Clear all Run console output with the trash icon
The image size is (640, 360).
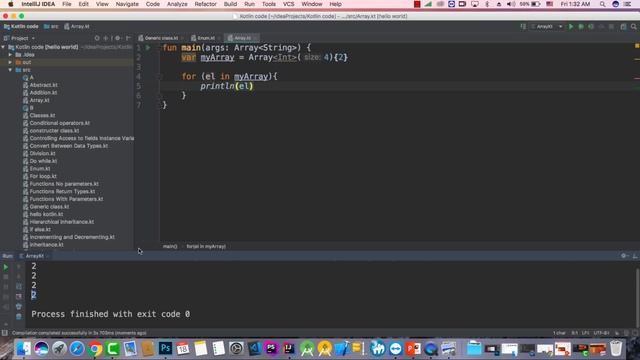click(x=19, y=316)
